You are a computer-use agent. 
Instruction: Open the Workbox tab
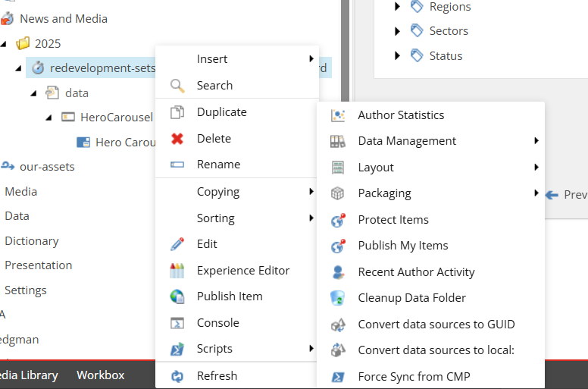pyautogui.click(x=100, y=375)
